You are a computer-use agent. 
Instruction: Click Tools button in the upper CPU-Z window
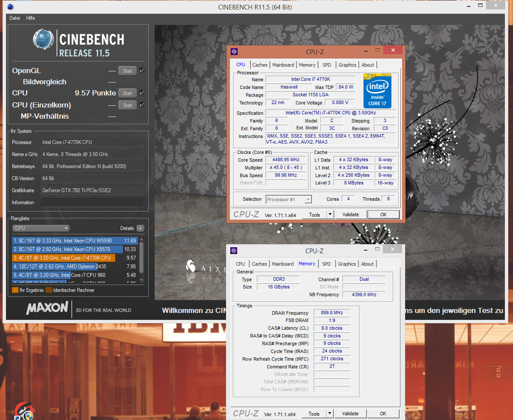pos(315,215)
